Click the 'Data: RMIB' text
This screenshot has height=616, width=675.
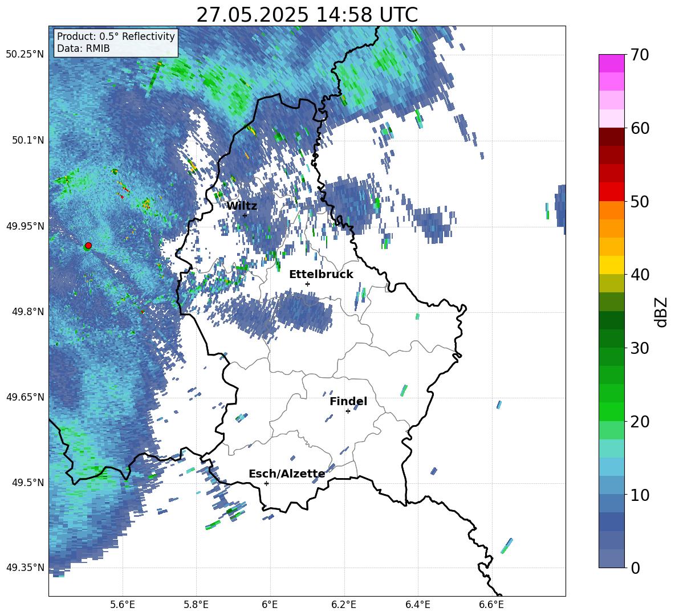[x=83, y=48]
